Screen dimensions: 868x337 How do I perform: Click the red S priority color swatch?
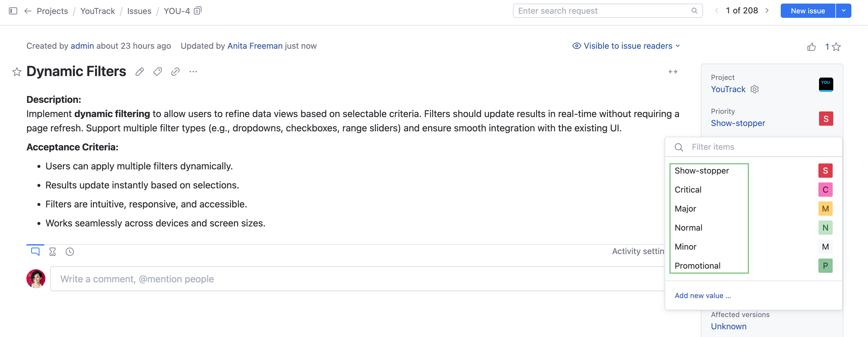[826, 118]
